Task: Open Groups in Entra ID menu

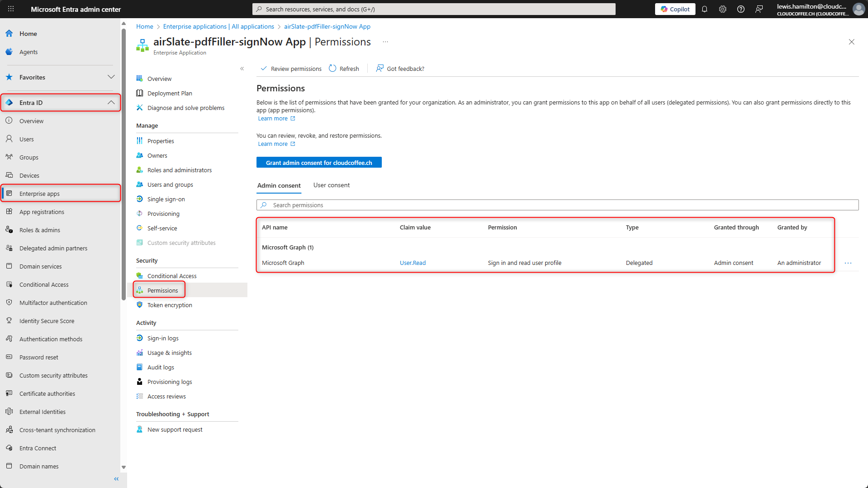Action: 29,157
